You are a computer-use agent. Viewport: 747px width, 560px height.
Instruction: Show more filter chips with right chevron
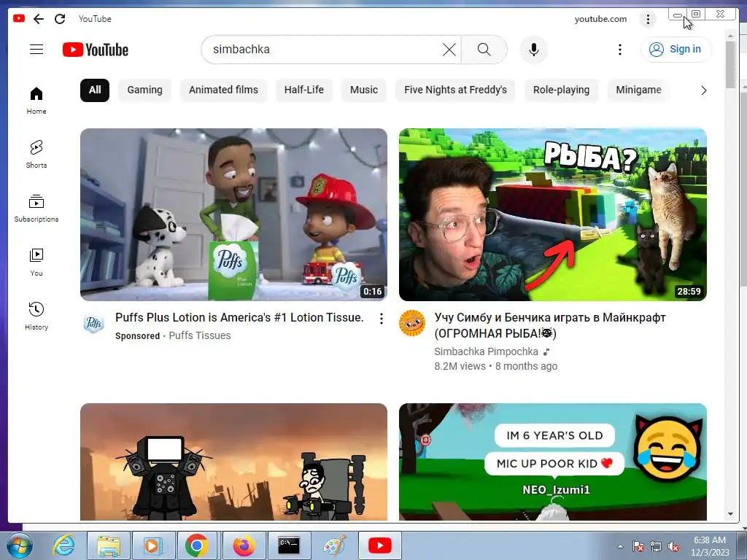[703, 90]
